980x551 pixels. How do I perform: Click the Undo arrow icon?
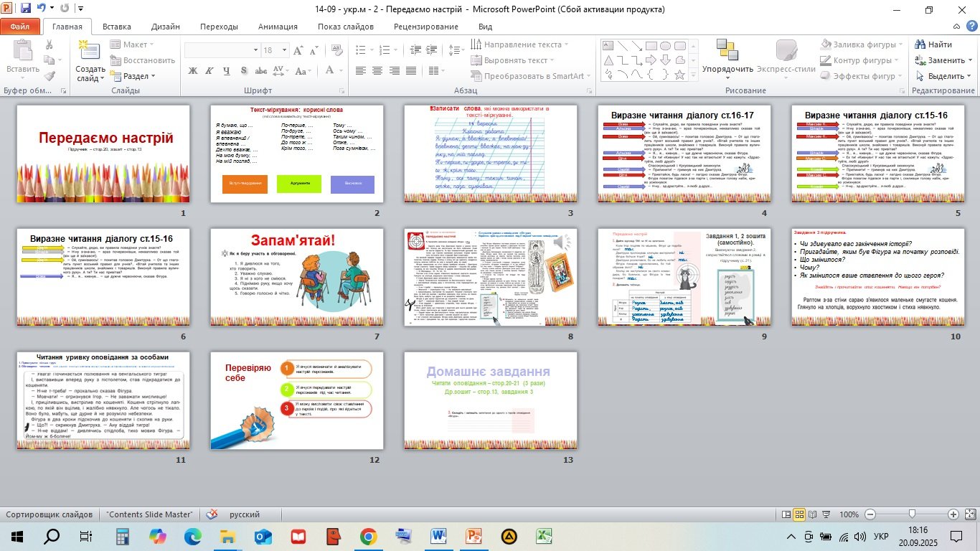(x=42, y=9)
